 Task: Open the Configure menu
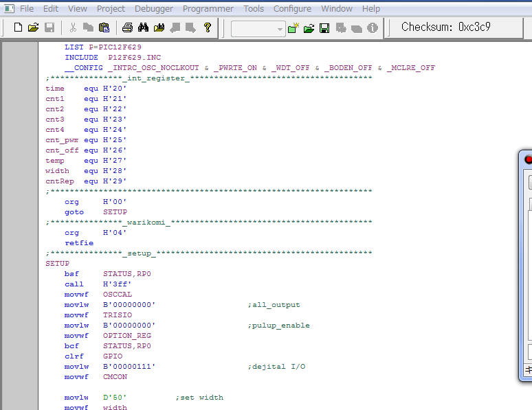tap(292, 9)
